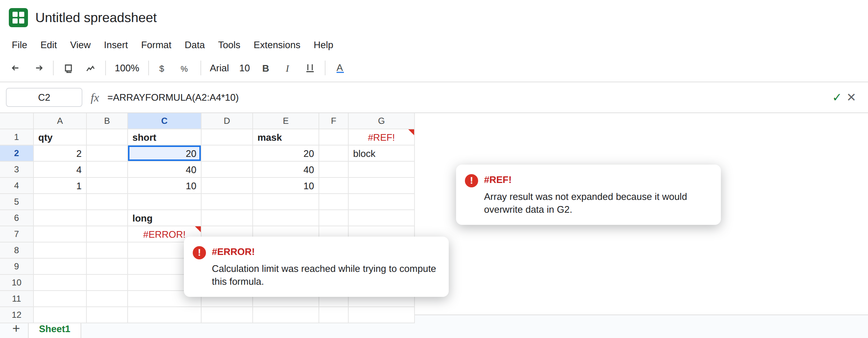The width and height of the screenshot is (868, 338).
Task: Select the #REF! cell G1
Action: pyautogui.click(x=381, y=137)
